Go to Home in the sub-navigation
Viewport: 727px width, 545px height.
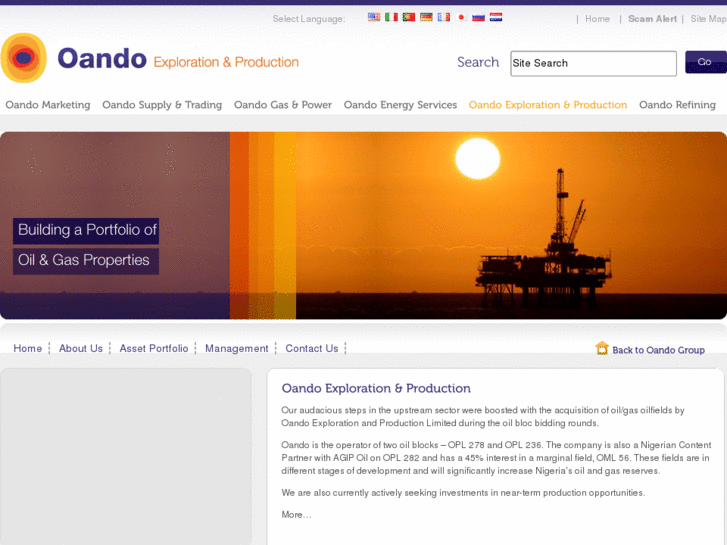[x=27, y=348]
